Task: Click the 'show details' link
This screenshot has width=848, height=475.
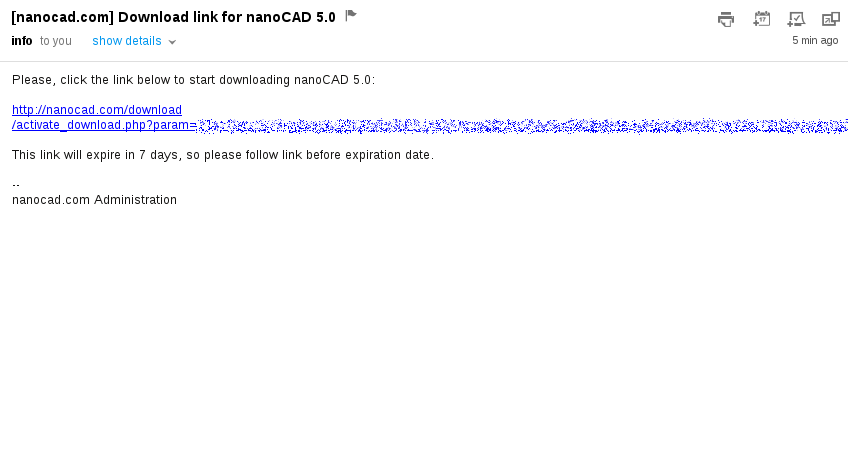Action: [127, 41]
